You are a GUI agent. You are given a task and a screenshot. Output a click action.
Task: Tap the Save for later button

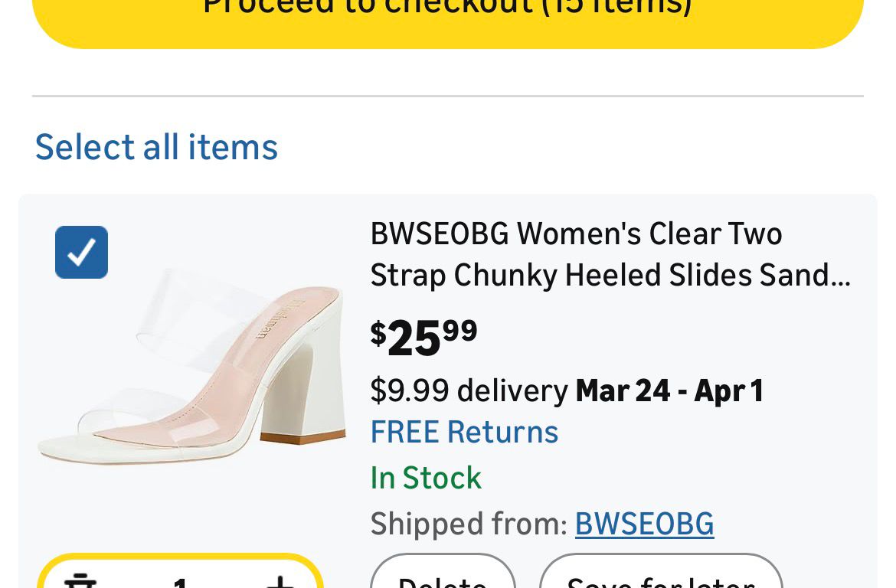coord(660,579)
